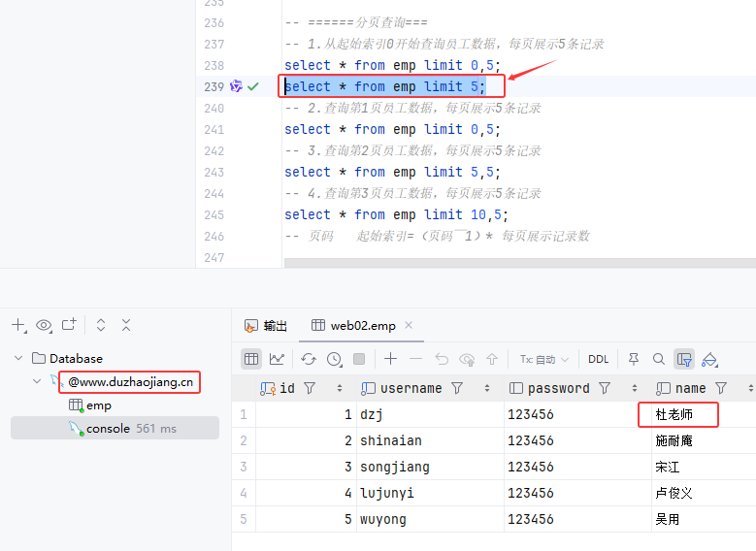Image resolution: width=756 pixels, height=551 pixels.
Task: Open the chart view of results
Action: [278, 359]
